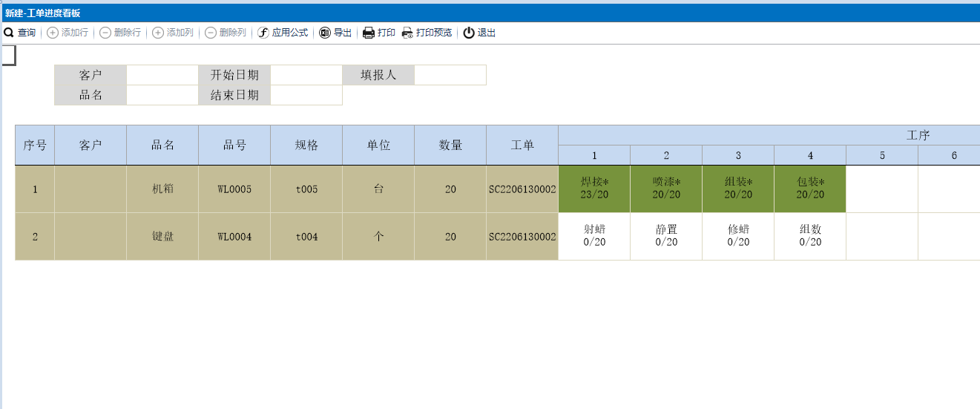Click the 添加列 plus icon
Screen dimensions: 980x409
pos(158,33)
